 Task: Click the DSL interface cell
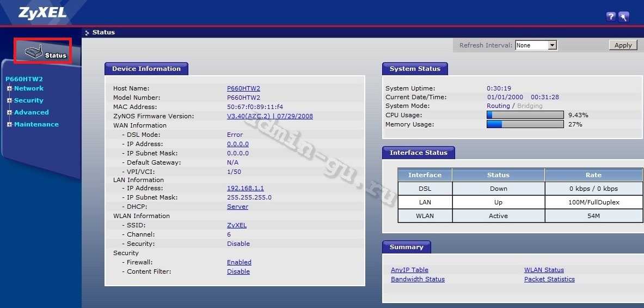tap(425, 189)
